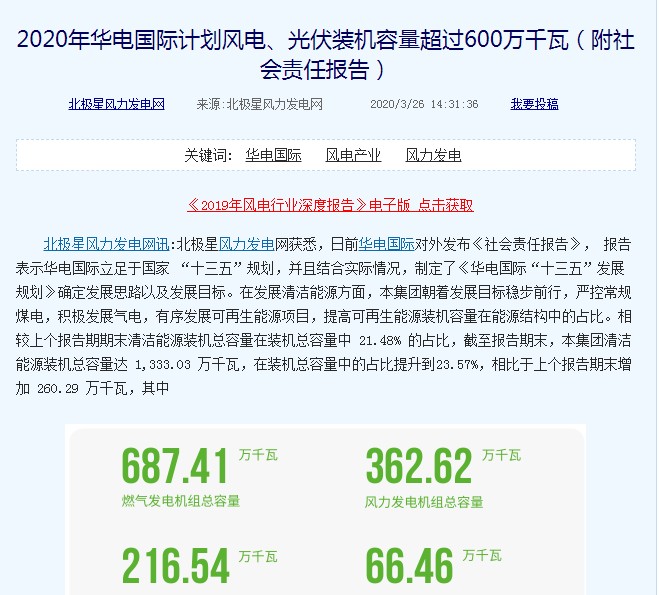Click the 燃气发电机组总容量 caption
The width and height of the screenshot is (659, 595).
click(x=181, y=501)
